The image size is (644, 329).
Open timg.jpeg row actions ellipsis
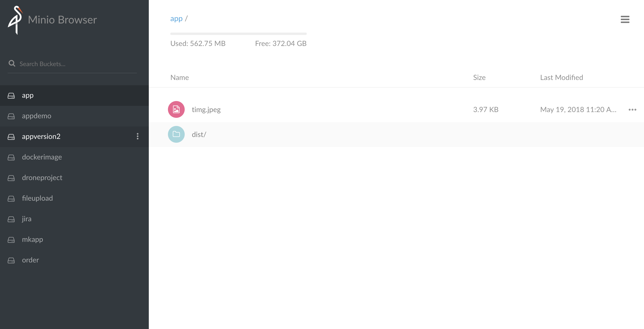[x=632, y=110]
